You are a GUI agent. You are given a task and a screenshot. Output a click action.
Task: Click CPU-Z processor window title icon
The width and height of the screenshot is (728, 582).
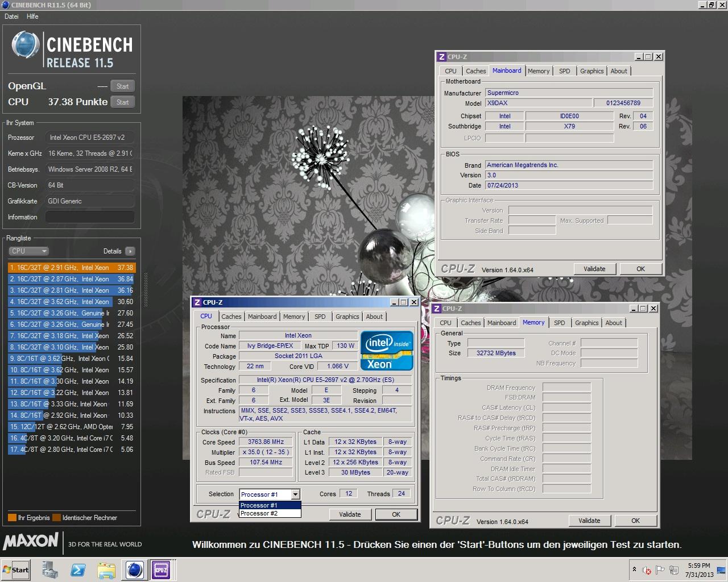click(x=197, y=302)
